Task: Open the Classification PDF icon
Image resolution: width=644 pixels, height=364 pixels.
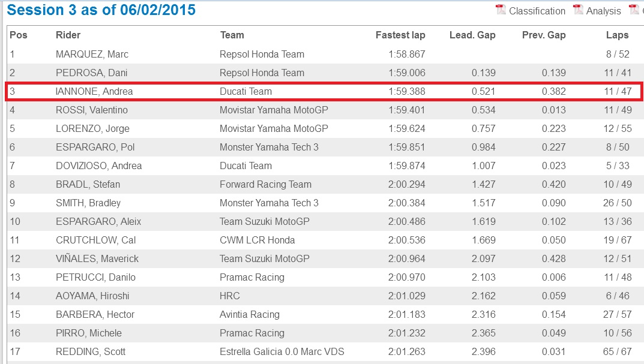Action: click(x=501, y=10)
